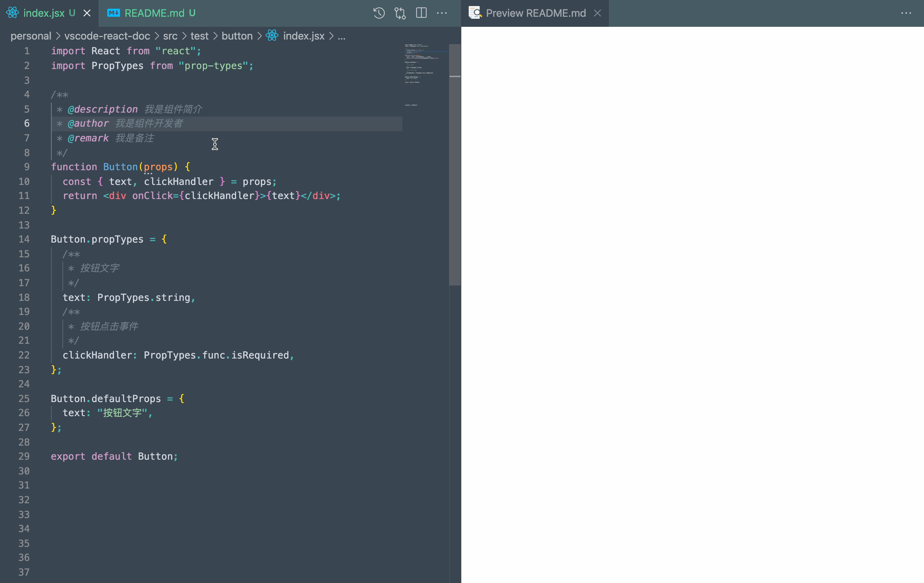Close the Preview README.md tab

[597, 13]
